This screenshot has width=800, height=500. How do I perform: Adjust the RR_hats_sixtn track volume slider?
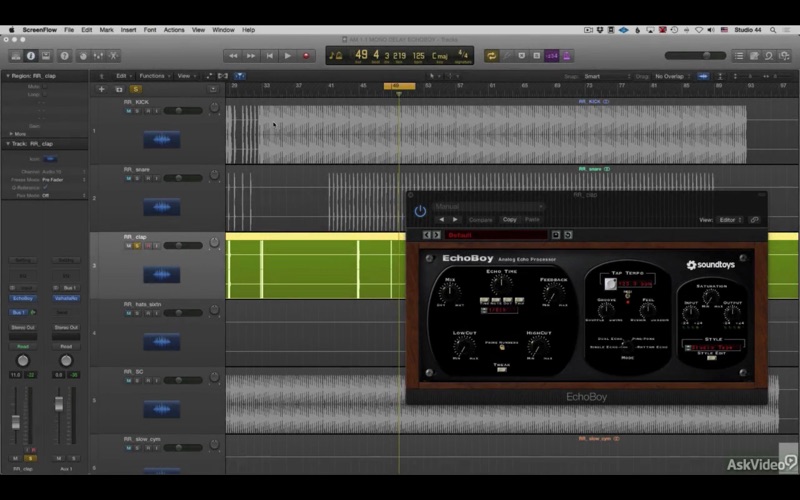183,313
